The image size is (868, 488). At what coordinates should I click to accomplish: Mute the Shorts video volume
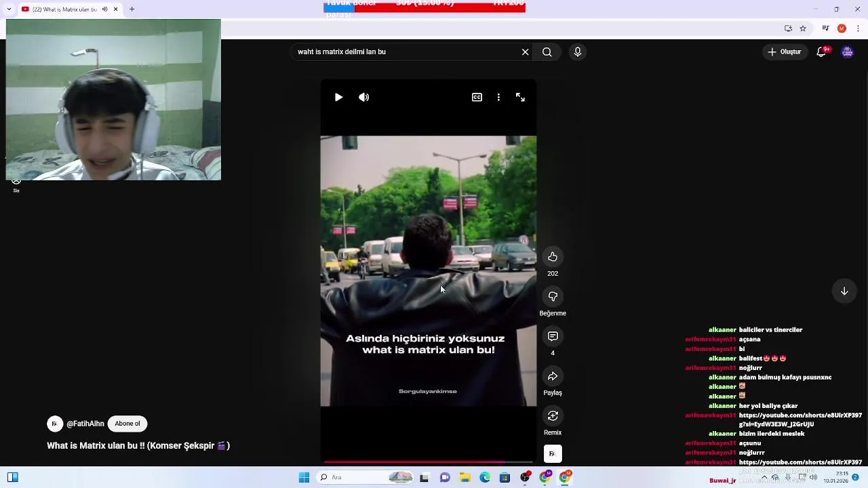(x=364, y=97)
